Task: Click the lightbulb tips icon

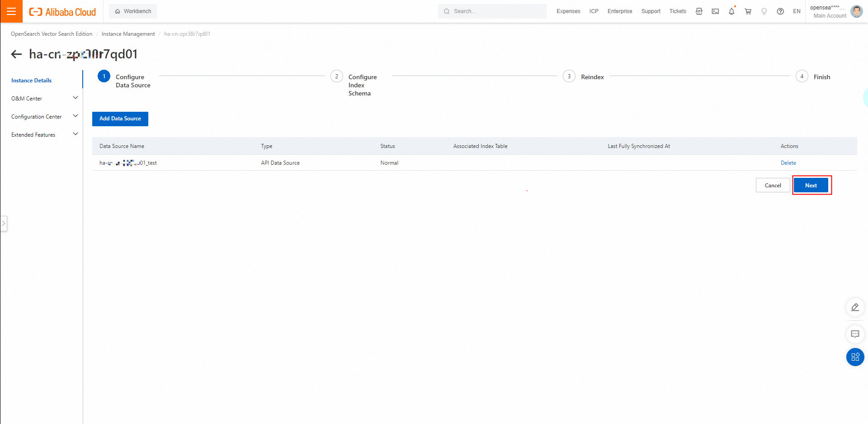Action: tap(764, 11)
